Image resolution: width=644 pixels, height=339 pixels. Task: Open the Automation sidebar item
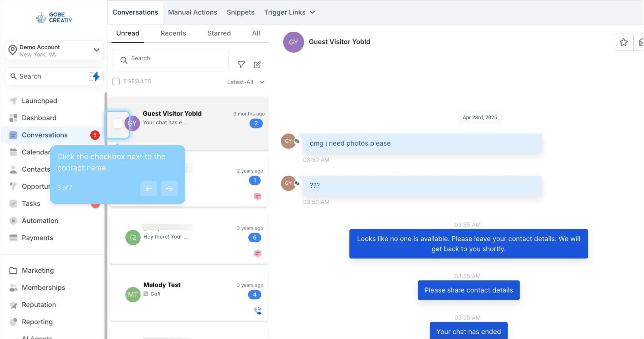tap(40, 221)
